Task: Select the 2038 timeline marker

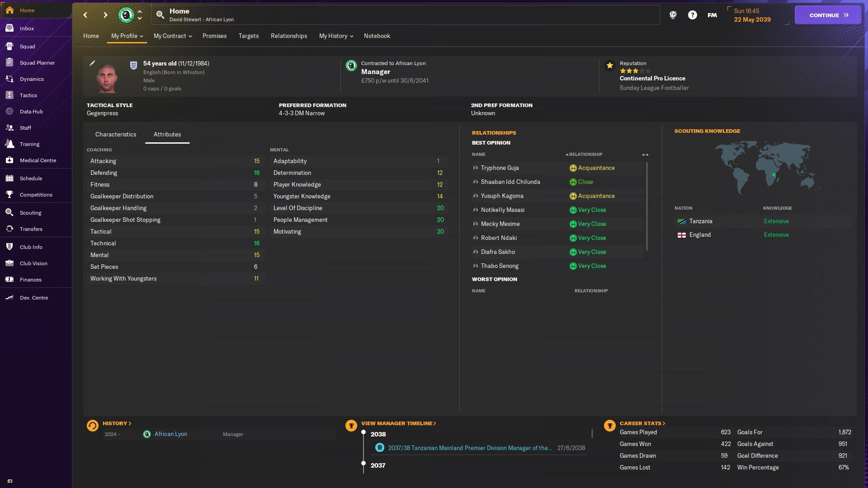Action: click(363, 433)
